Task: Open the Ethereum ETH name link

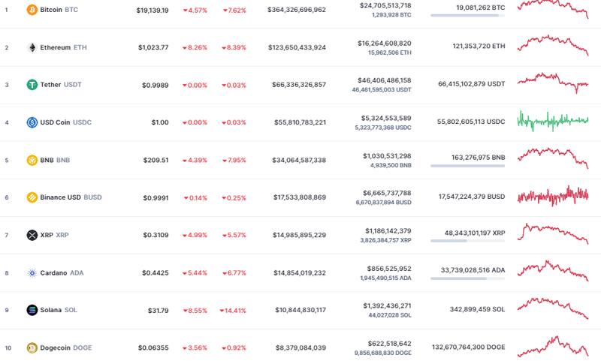Action: tap(63, 47)
